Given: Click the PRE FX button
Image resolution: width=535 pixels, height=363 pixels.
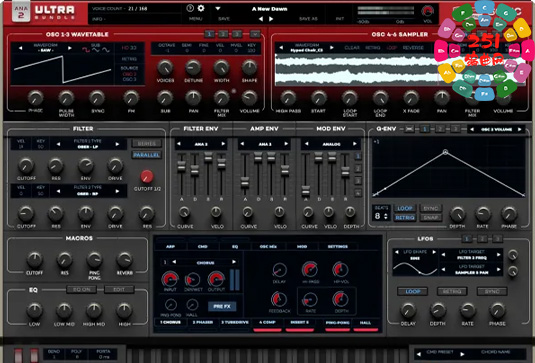Looking at the screenshot, I should coord(222,306).
